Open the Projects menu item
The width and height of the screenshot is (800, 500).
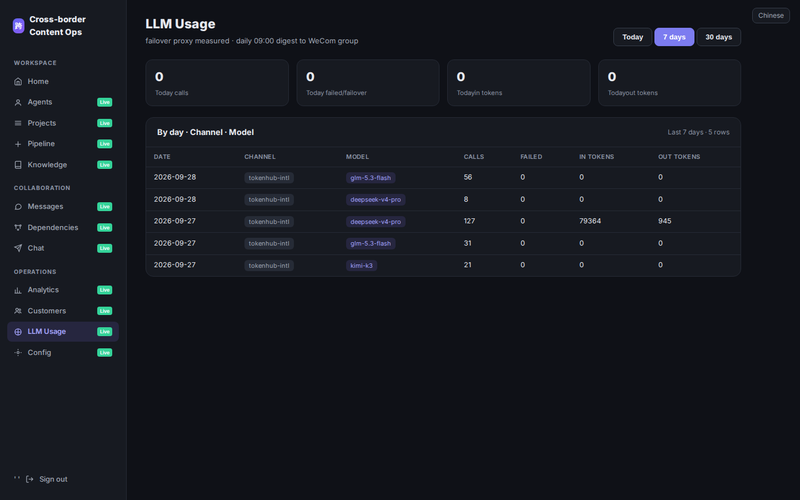pos(63,123)
